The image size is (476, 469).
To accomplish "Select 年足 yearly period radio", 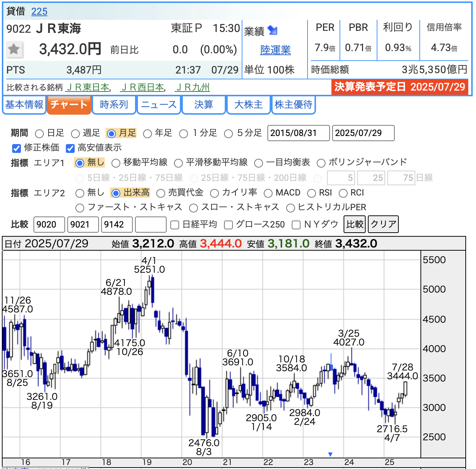I will point(148,133).
